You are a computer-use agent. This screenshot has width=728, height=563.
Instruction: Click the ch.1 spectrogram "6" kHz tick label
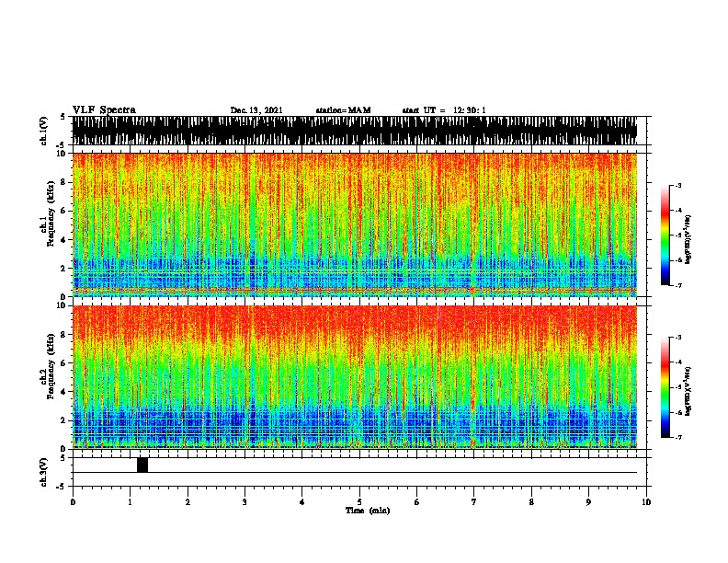click(x=64, y=212)
